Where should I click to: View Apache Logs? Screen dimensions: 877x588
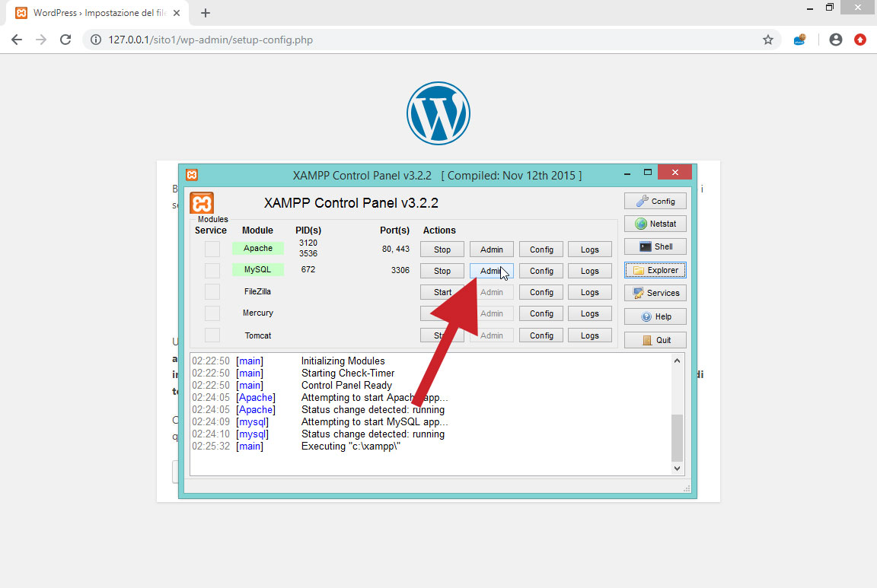589,250
